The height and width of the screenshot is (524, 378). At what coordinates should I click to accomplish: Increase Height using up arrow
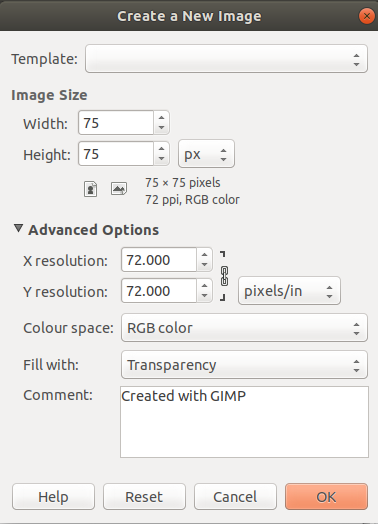click(161, 148)
